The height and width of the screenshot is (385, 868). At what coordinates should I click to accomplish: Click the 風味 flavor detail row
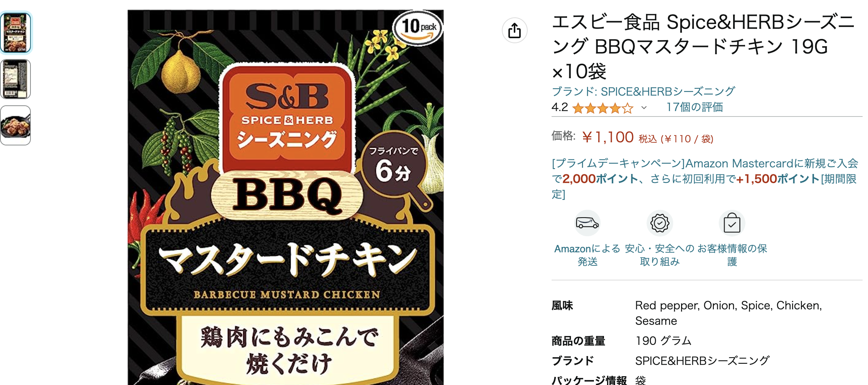point(562,305)
